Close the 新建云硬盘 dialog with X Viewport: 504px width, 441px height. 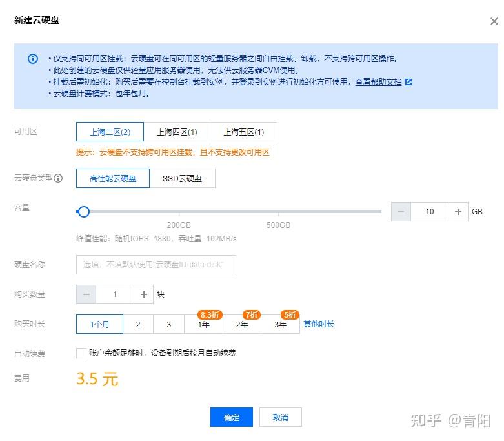[494, 21]
